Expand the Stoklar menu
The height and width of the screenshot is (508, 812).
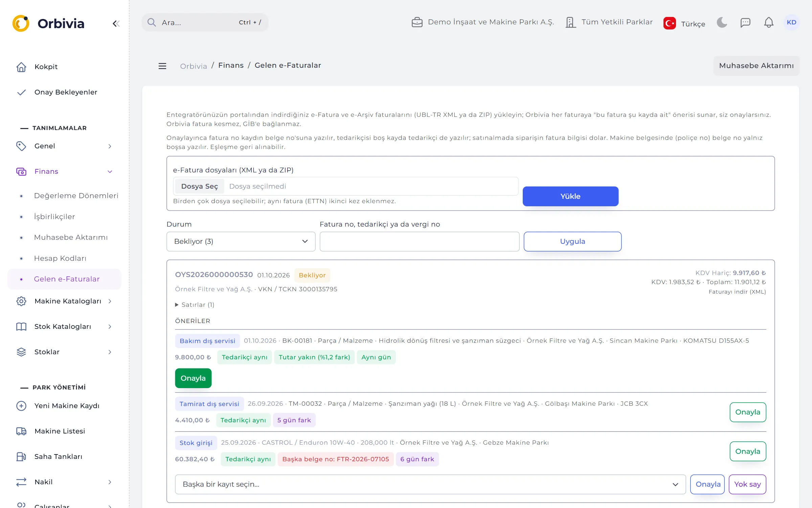64,352
